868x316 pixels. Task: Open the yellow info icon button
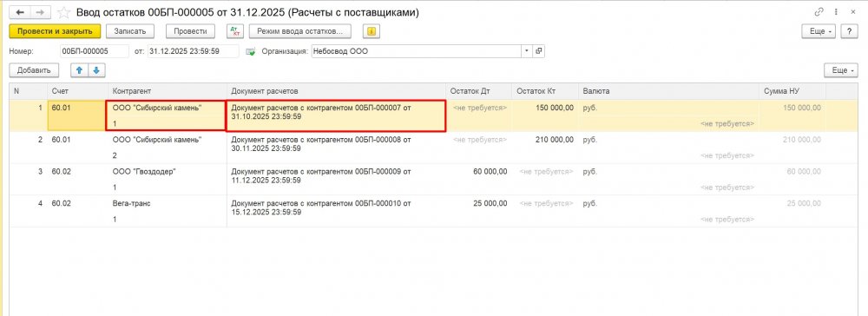371,31
